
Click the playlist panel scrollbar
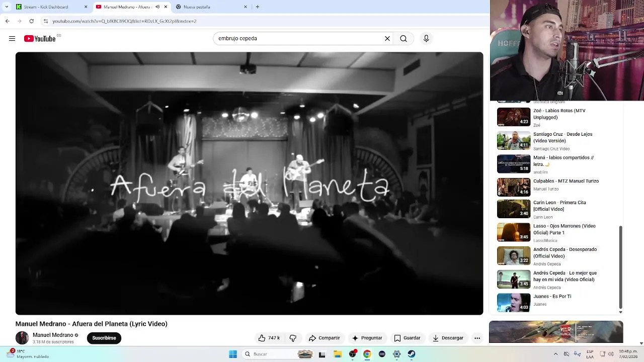(620, 267)
